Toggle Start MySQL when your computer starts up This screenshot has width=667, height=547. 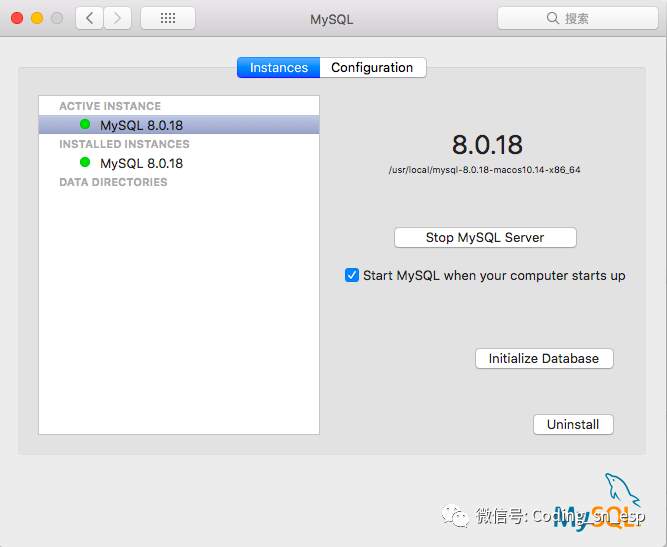(x=352, y=275)
